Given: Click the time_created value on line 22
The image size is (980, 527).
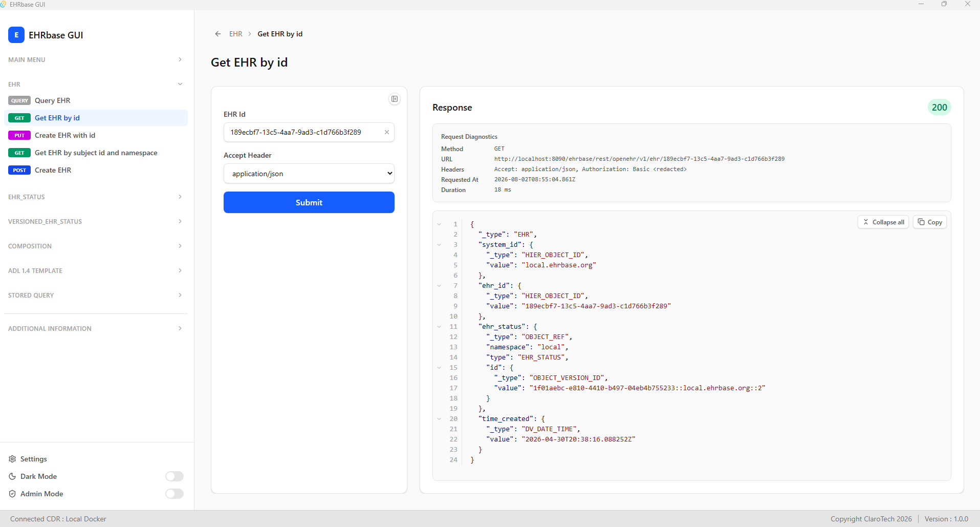Looking at the screenshot, I should [578, 439].
